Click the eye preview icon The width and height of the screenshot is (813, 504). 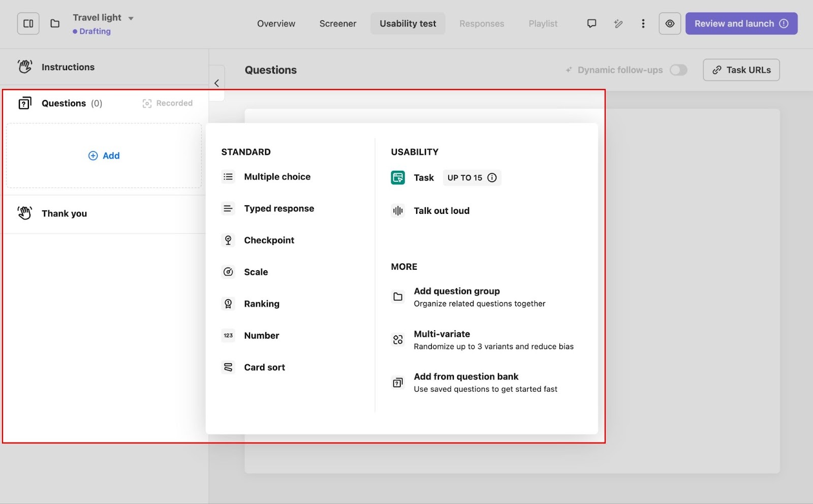(670, 24)
